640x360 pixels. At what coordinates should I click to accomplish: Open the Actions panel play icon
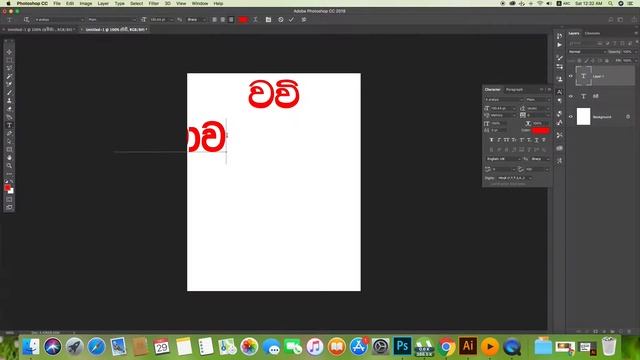[560, 45]
